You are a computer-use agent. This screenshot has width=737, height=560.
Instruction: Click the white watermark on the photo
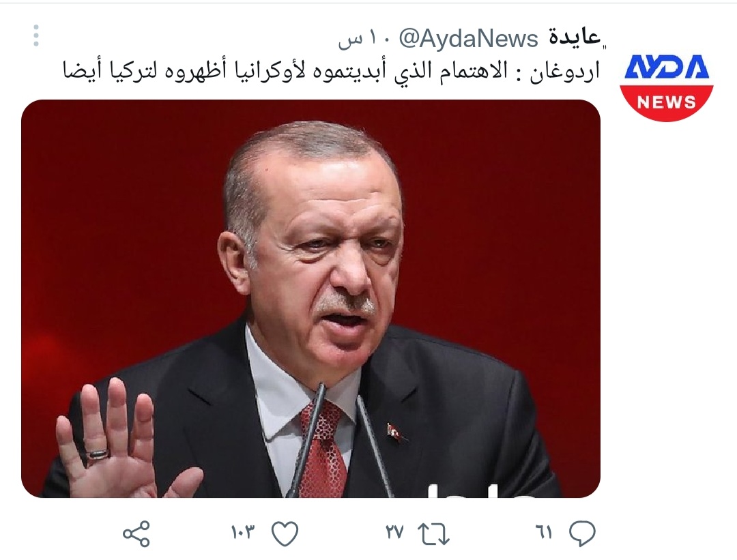tap(482, 490)
